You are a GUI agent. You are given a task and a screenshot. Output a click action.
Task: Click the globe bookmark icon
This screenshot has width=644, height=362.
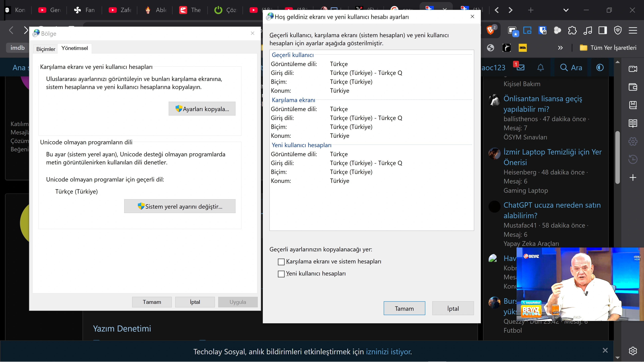(x=491, y=48)
